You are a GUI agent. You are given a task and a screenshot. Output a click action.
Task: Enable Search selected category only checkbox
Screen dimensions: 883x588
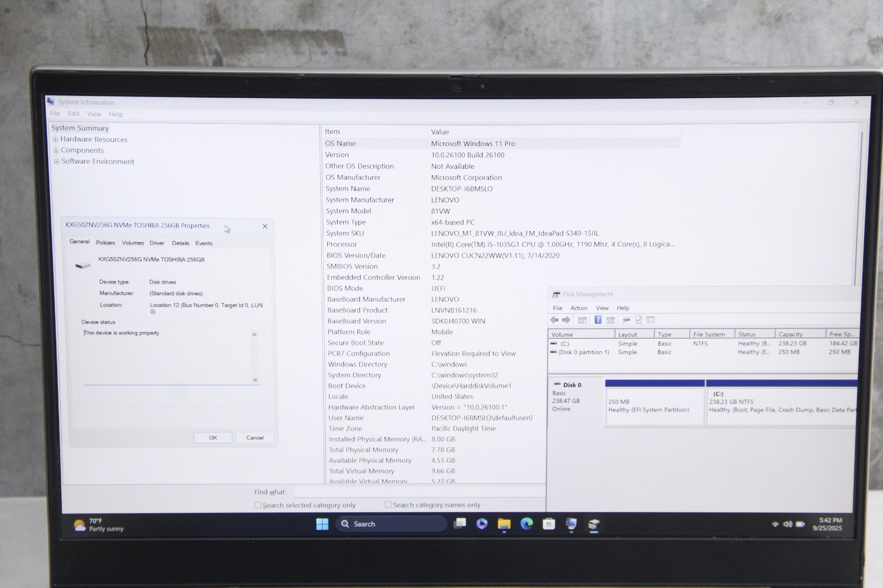click(x=258, y=505)
